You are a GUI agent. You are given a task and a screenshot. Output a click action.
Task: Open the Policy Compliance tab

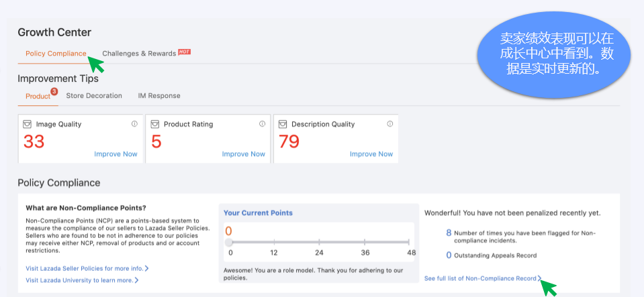pos(56,54)
